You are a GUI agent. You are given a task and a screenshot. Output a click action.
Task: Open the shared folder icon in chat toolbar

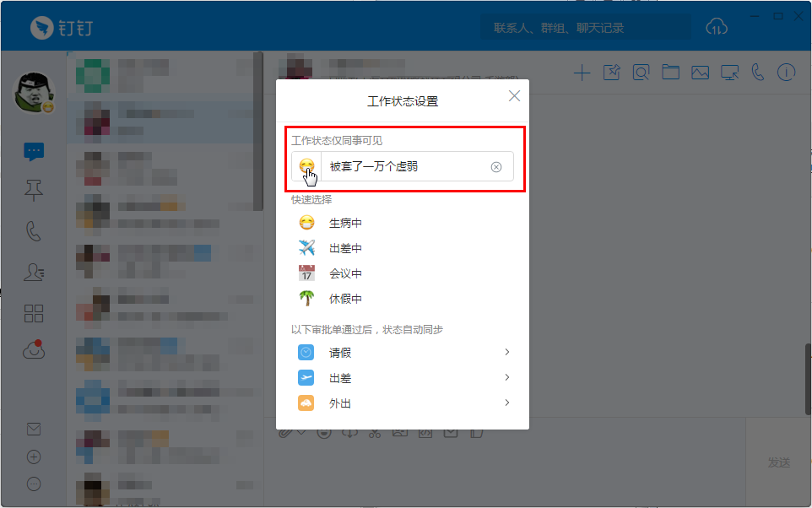(670, 72)
